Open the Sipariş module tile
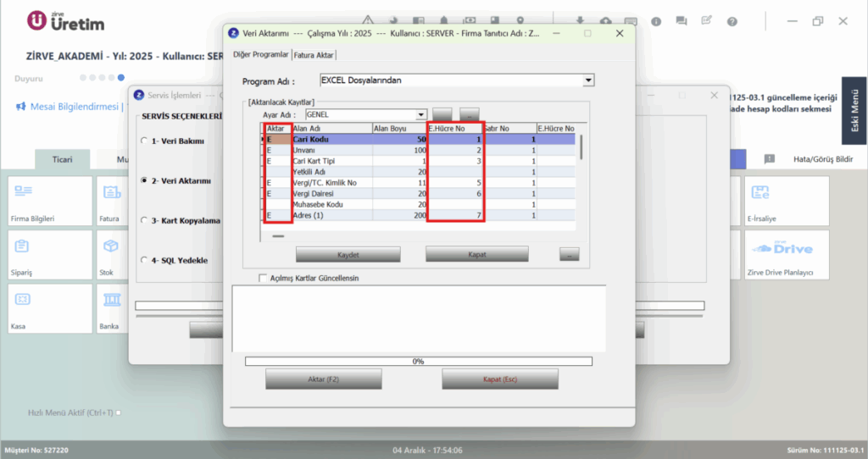This screenshot has height=459, width=868. [x=50, y=255]
